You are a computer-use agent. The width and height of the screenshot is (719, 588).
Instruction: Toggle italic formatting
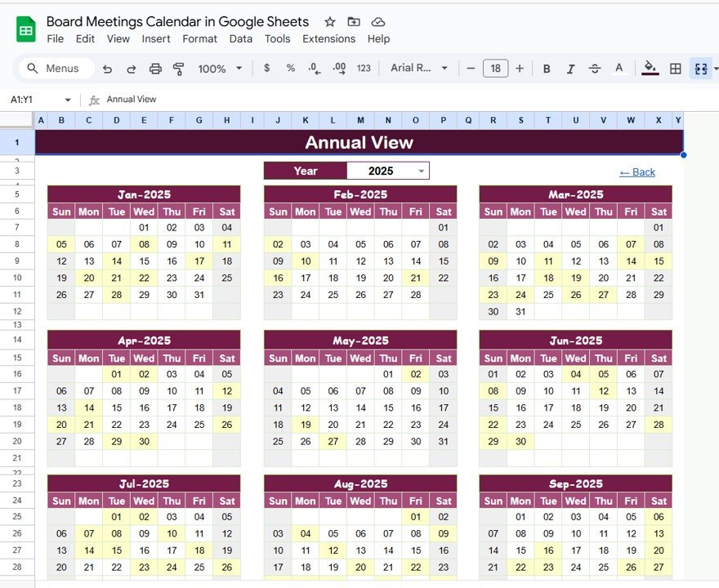pos(570,69)
